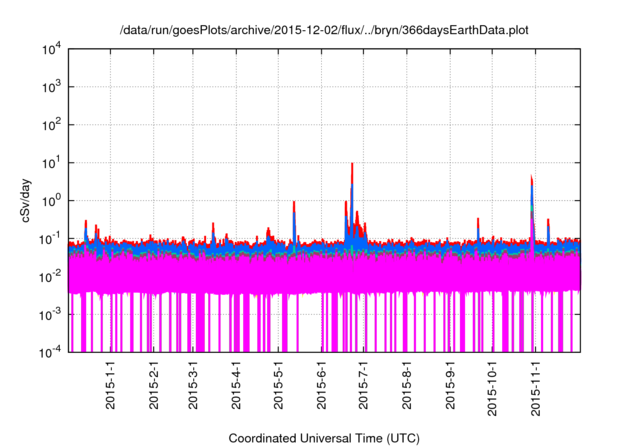640x448 pixels.
Task: Click the tallest red spike in late June
Action: pos(352,173)
